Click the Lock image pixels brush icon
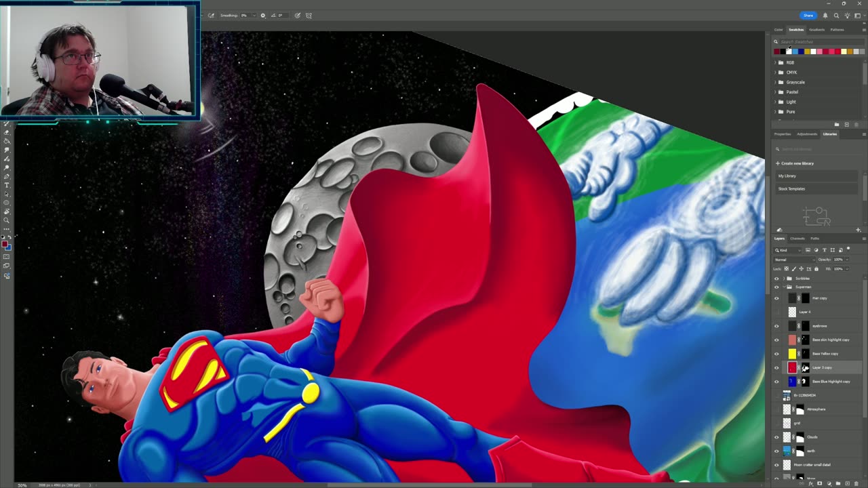 793,269
